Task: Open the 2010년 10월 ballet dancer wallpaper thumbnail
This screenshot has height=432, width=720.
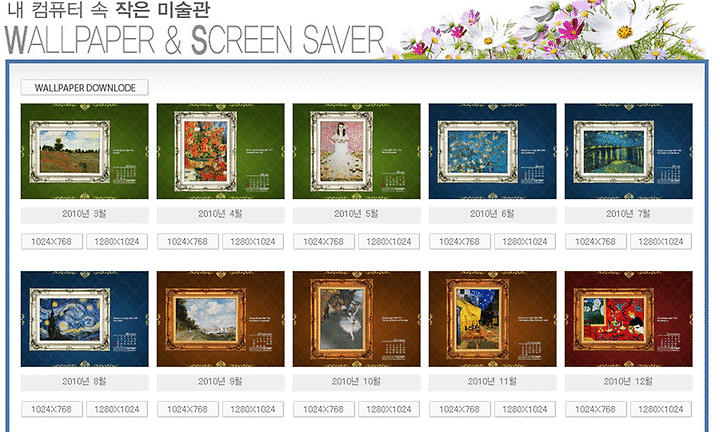Action: click(356, 319)
